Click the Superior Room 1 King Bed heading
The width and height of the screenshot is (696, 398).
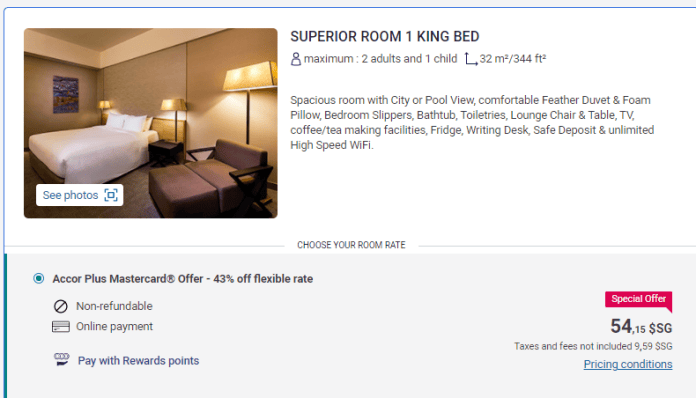[385, 36]
